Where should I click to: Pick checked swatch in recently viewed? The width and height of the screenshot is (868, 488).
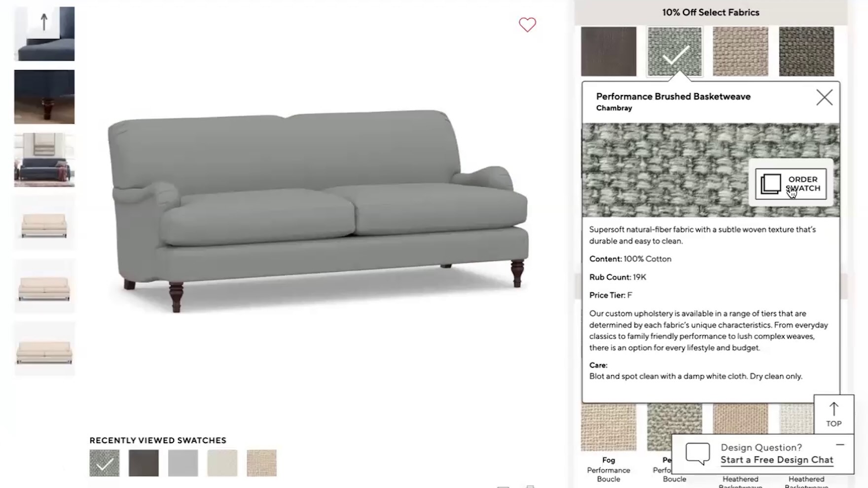pos(105,463)
